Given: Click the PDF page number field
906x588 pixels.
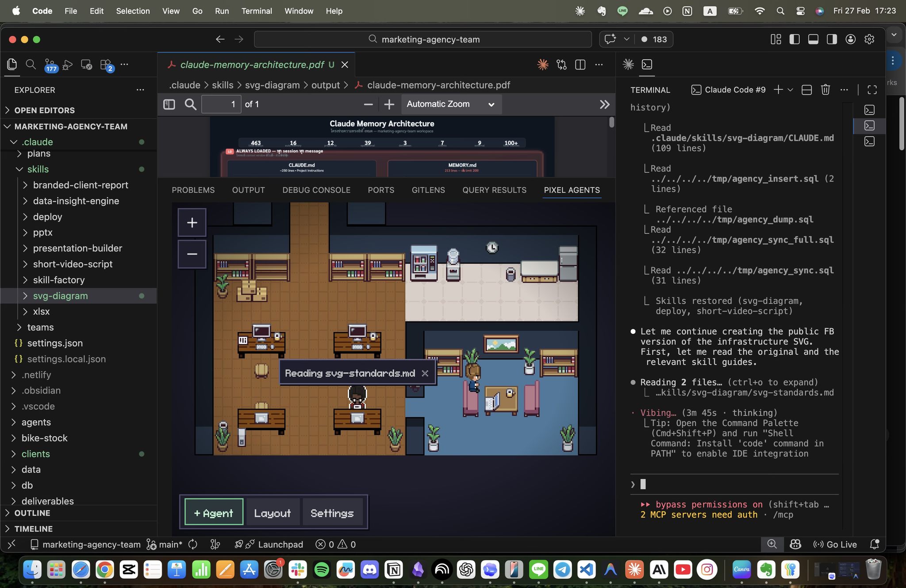Looking at the screenshot, I should point(221,104).
